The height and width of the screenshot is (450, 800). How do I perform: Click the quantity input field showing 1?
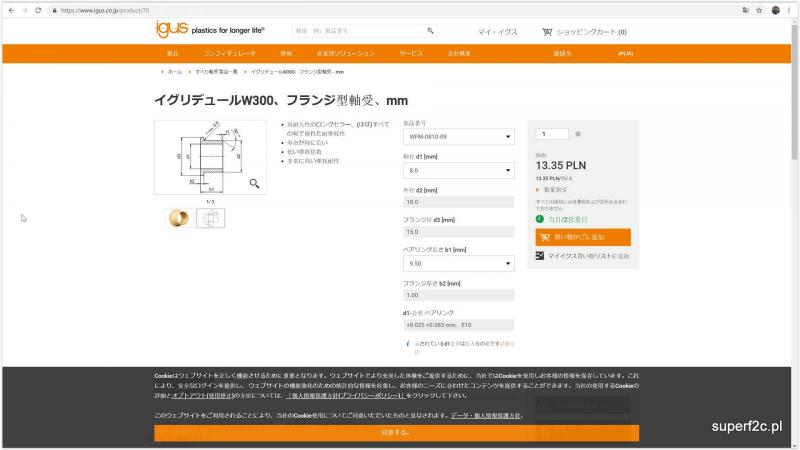click(x=553, y=133)
